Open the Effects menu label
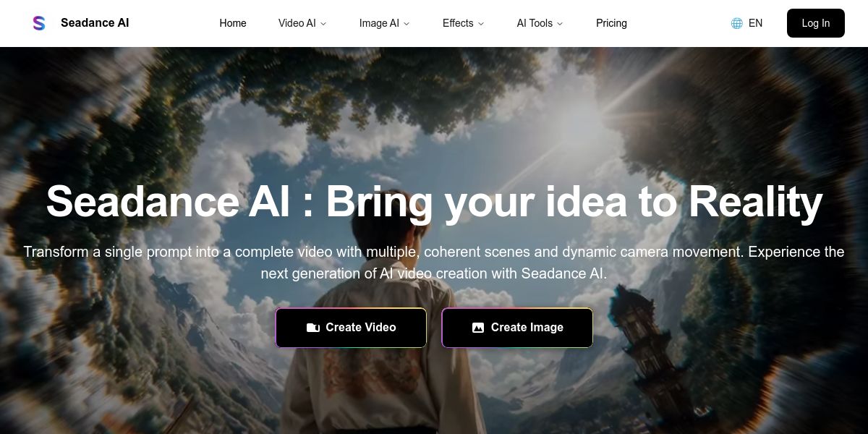 458,23
